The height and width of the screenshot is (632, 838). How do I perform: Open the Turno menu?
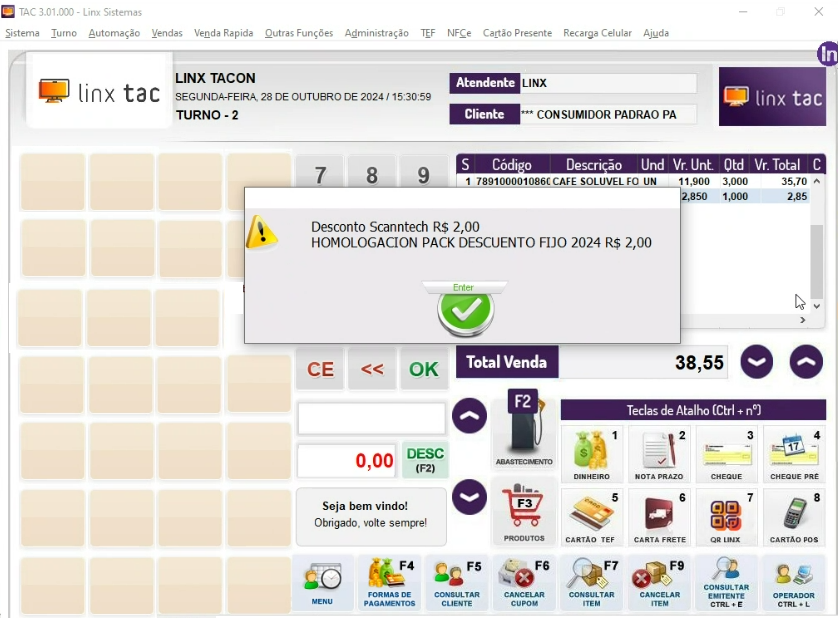pyautogui.click(x=64, y=33)
